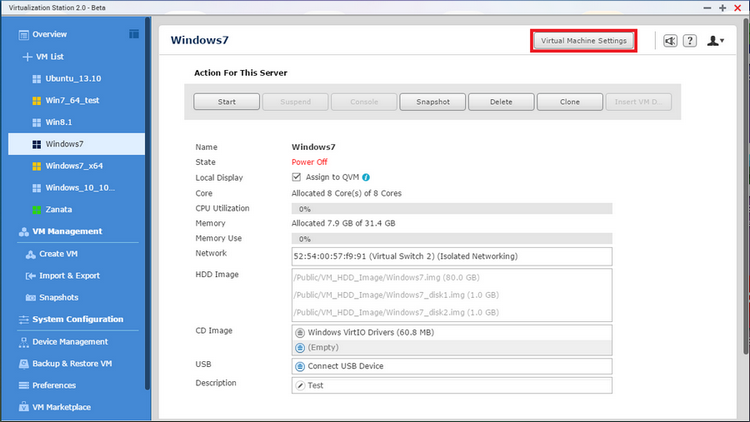Click the Memory Use progress bar
The width and height of the screenshot is (750, 422).
pyautogui.click(x=452, y=239)
